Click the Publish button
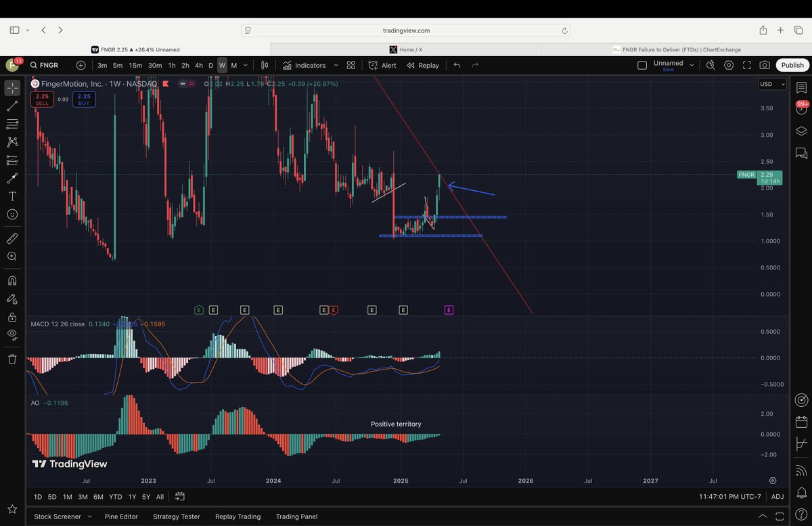Image resolution: width=812 pixels, height=526 pixels. [x=792, y=66]
